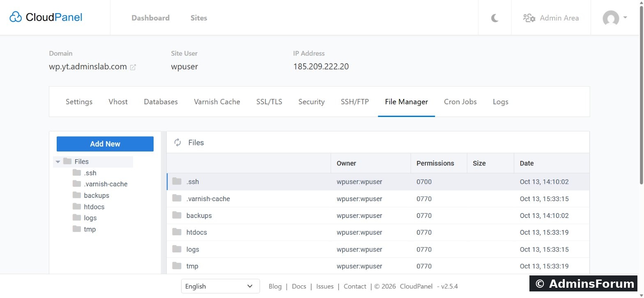Go to Dashboard in top navigation
Image resolution: width=644 pixels, height=298 pixels.
pyautogui.click(x=150, y=18)
